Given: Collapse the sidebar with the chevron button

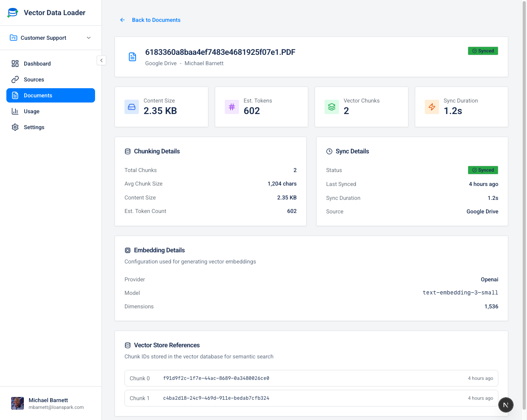Looking at the screenshot, I should click(x=101, y=60).
